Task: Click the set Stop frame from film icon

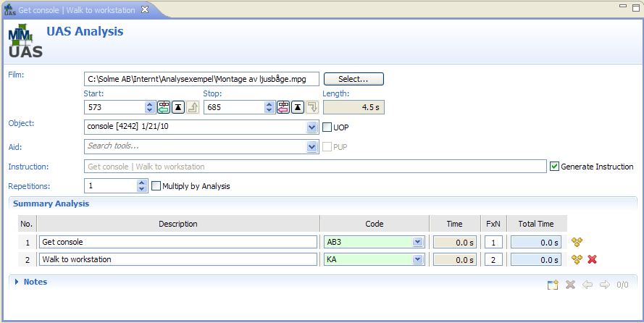Action: tap(283, 107)
